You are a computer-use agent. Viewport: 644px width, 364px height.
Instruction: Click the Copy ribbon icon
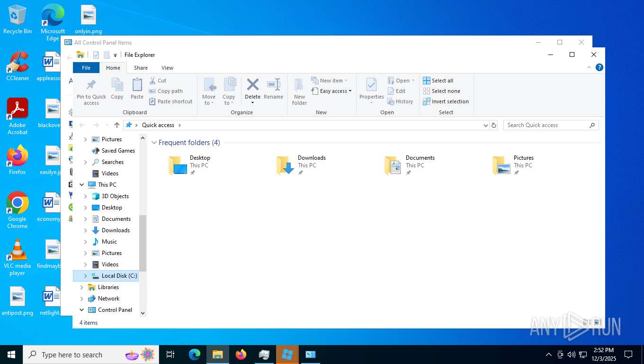pyautogui.click(x=117, y=85)
